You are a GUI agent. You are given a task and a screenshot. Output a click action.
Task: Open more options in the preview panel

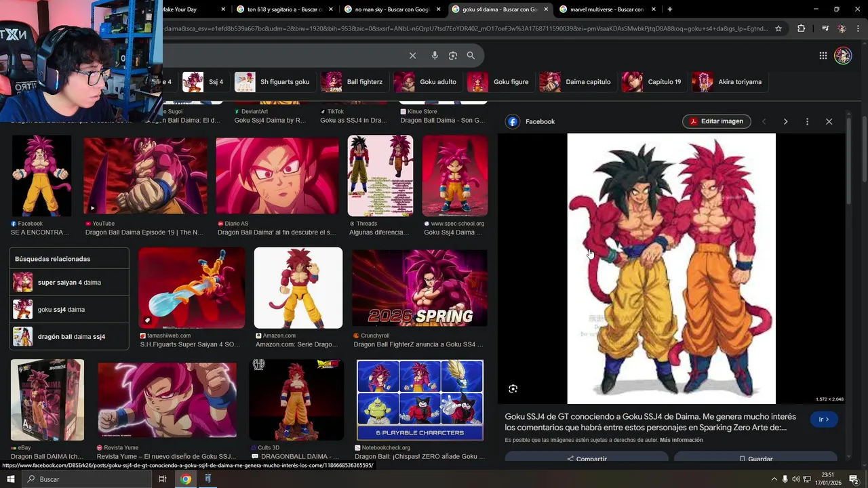pos(807,121)
